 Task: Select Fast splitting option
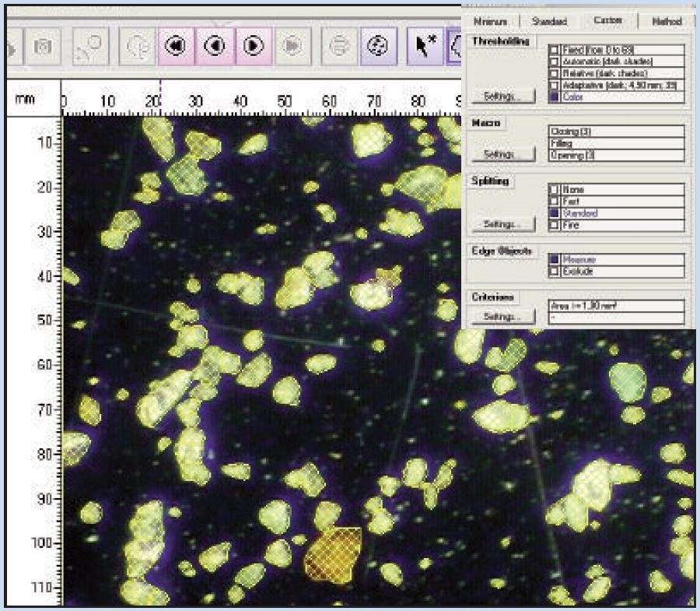pyautogui.click(x=554, y=201)
